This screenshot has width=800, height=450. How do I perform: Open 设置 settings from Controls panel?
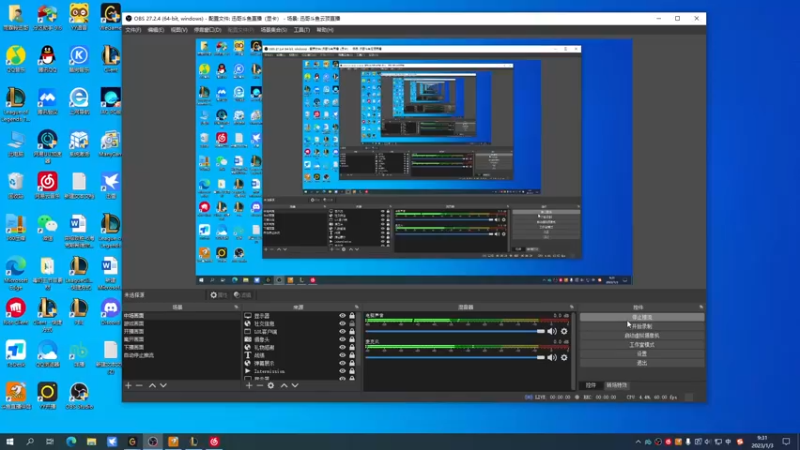click(x=642, y=354)
